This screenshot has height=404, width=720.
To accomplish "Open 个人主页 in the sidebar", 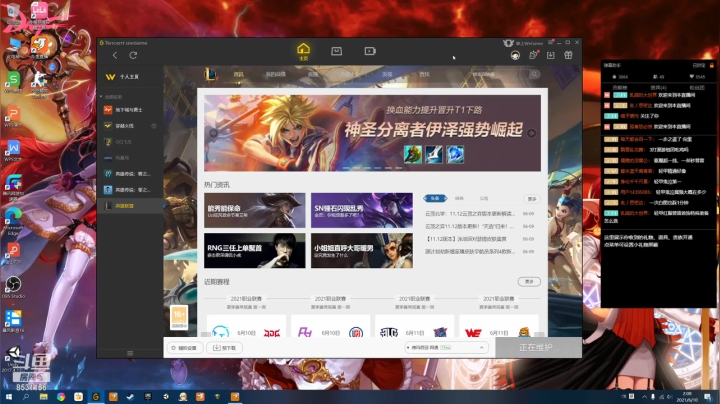I will coord(129,77).
